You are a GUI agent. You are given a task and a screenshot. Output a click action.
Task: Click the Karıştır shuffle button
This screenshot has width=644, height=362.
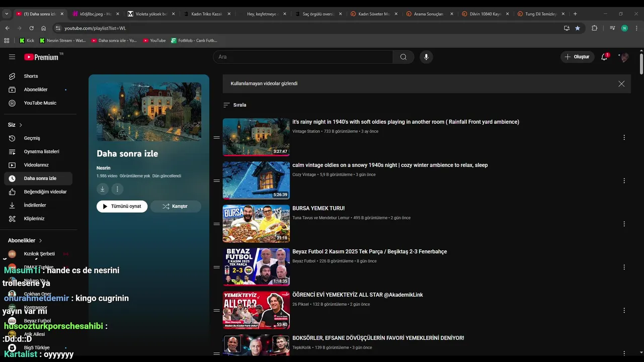pos(176,206)
